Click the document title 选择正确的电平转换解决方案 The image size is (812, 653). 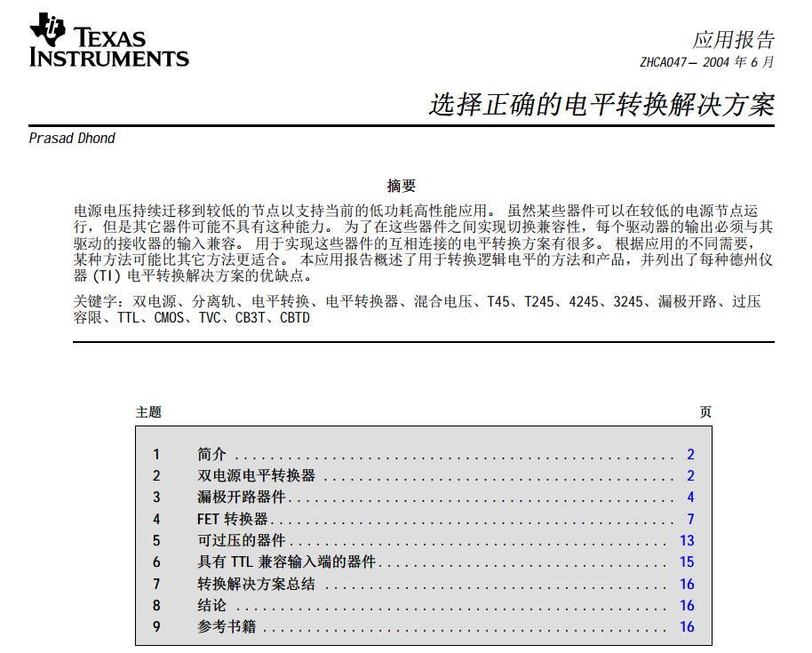tap(601, 105)
